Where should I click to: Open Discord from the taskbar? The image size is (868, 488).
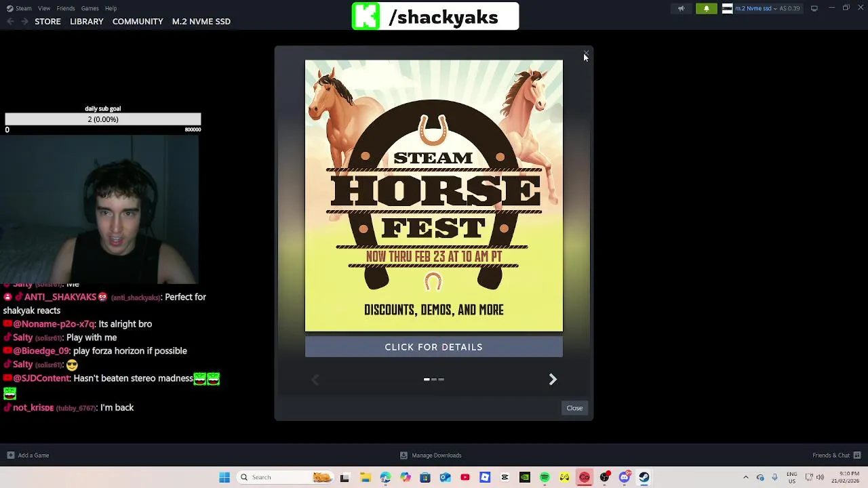(625, 477)
